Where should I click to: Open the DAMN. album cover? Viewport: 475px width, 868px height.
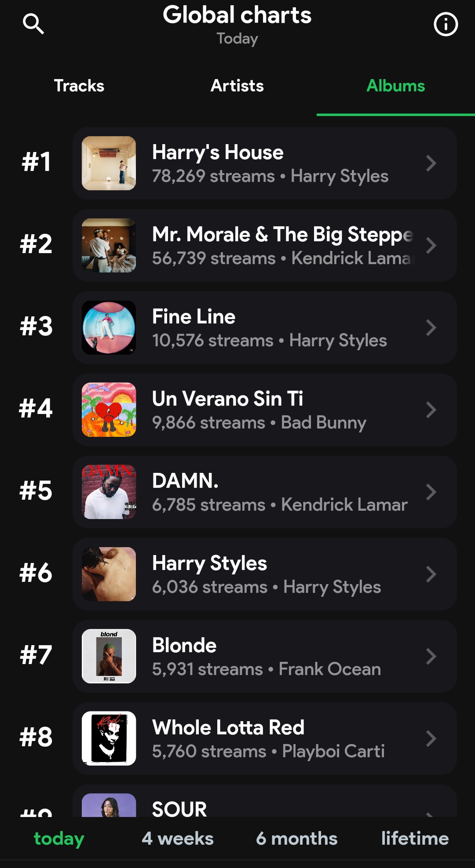[109, 492]
